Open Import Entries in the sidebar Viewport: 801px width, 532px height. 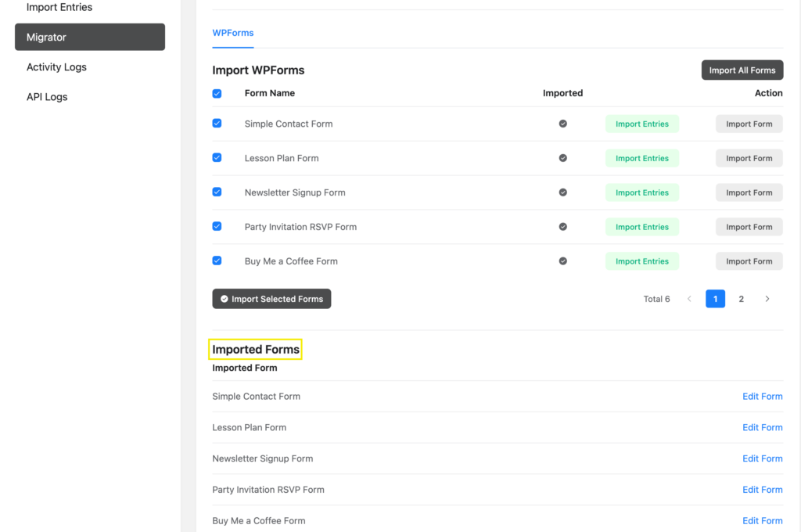(x=59, y=7)
